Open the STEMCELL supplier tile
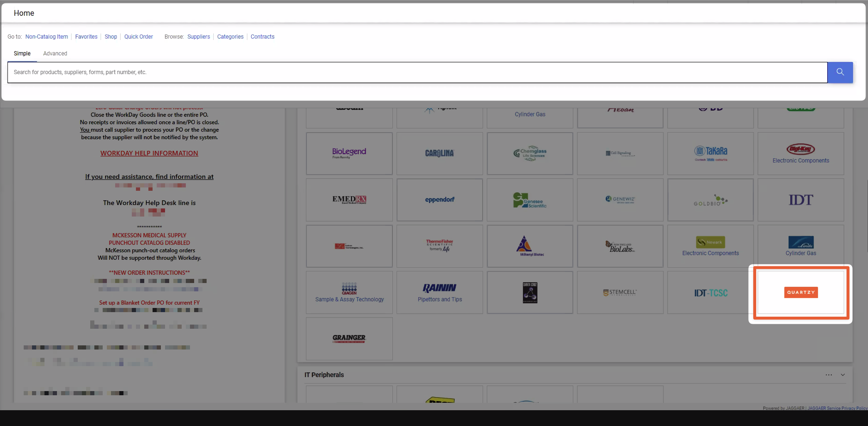The height and width of the screenshot is (426, 868). (620, 293)
